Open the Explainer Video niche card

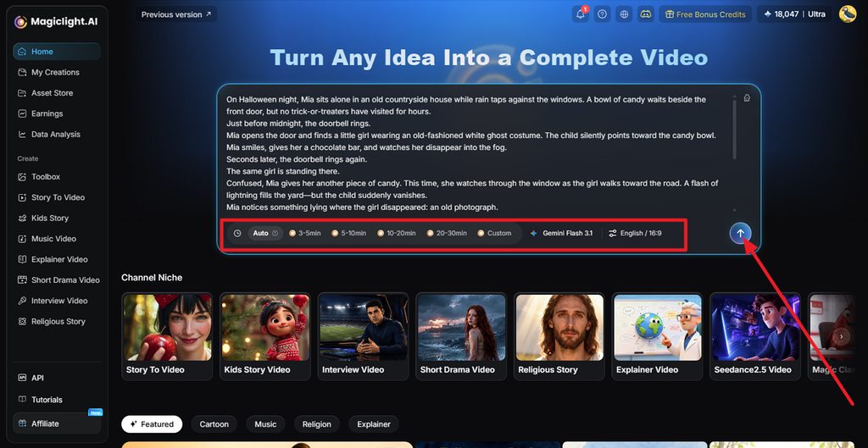(657, 336)
